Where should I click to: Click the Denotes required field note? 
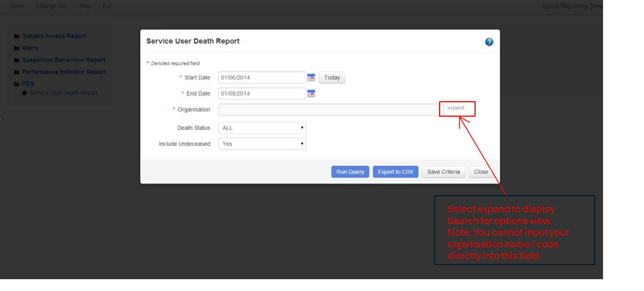175,64
